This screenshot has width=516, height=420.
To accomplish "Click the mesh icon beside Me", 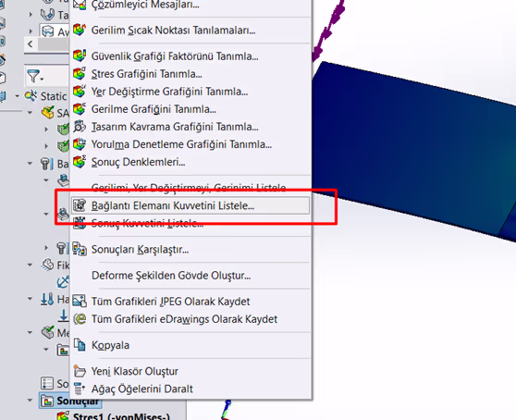I will click(x=48, y=332).
